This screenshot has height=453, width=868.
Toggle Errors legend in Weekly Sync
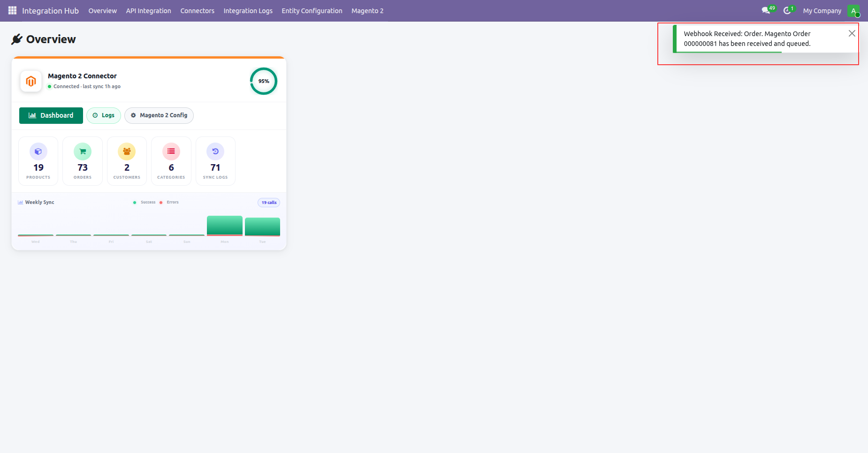169,202
